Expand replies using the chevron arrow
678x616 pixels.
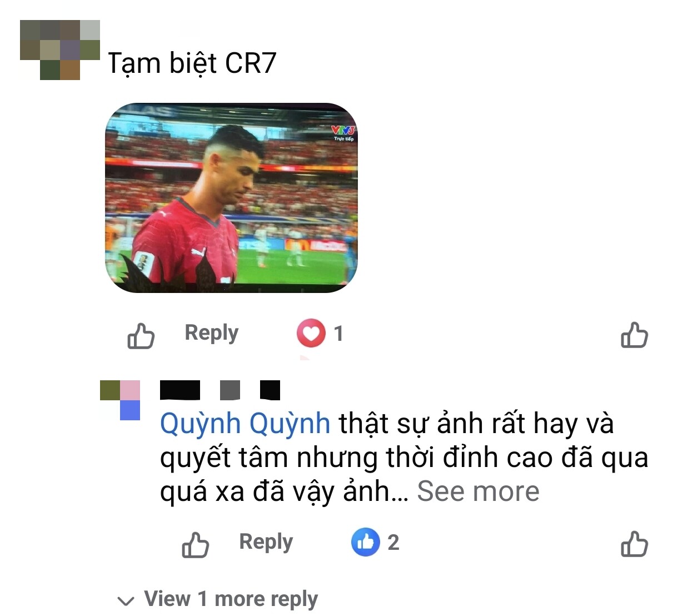click(126, 600)
